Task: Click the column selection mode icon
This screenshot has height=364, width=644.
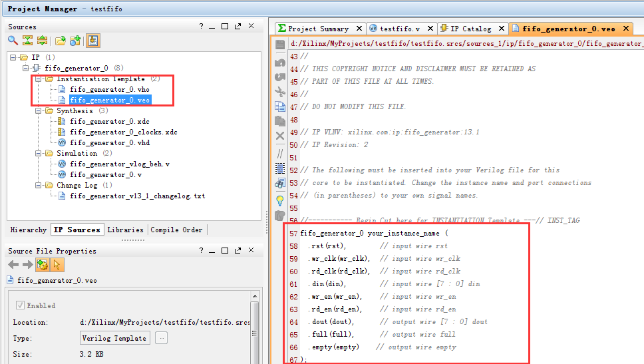Action: tap(280, 168)
